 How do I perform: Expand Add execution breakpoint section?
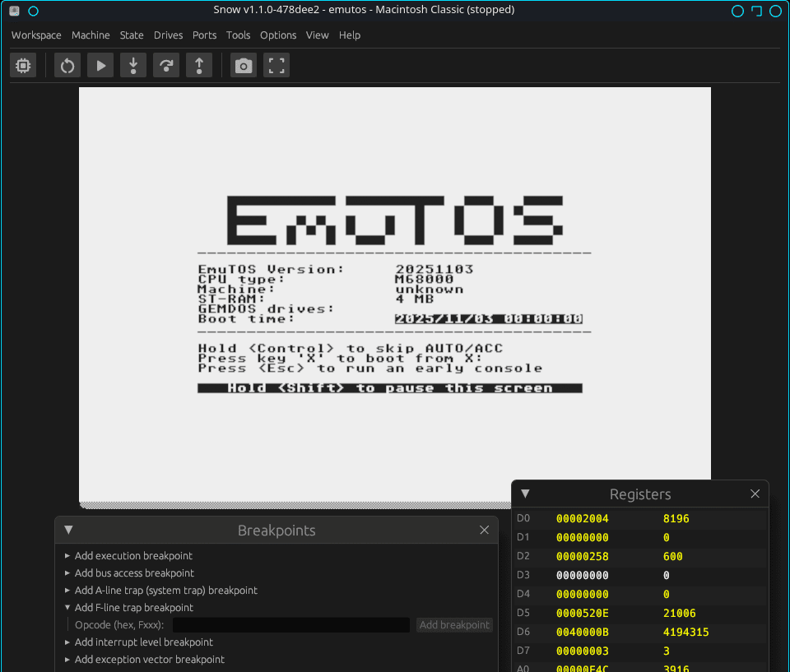(133, 556)
